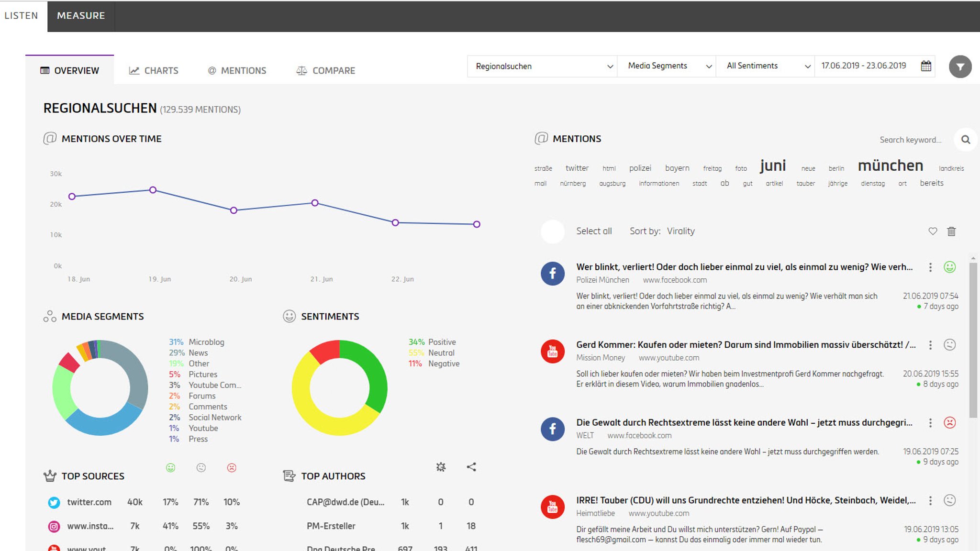Click negative face column in Top Sources
Viewport: 980px width, 551px height.
[x=232, y=468]
